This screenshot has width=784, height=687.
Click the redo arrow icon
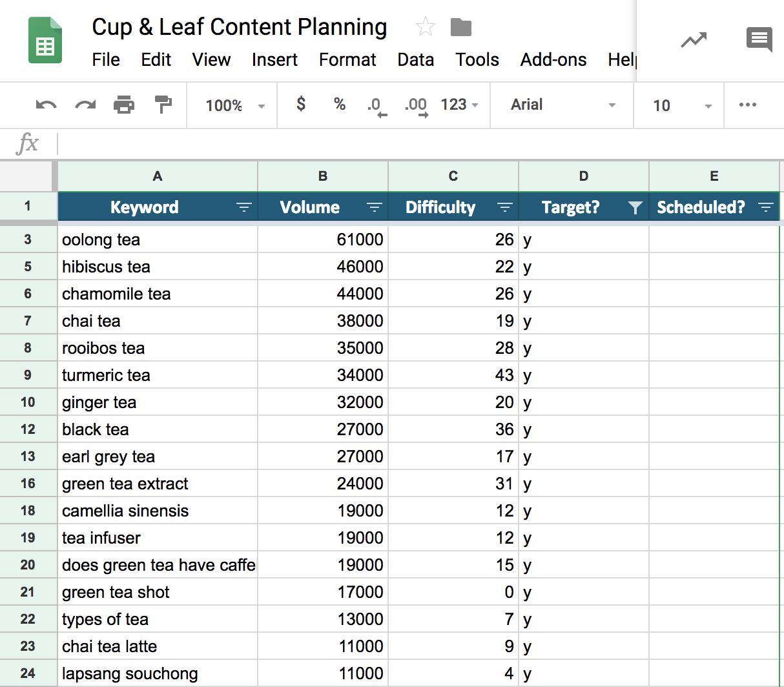(85, 105)
